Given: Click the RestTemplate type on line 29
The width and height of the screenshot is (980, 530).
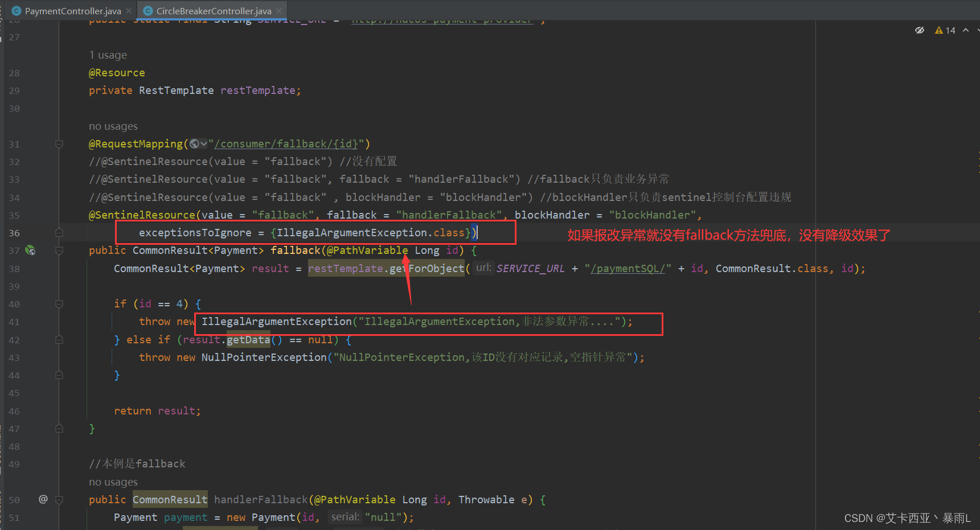Looking at the screenshot, I should pyautogui.click(x=177, y=91).
